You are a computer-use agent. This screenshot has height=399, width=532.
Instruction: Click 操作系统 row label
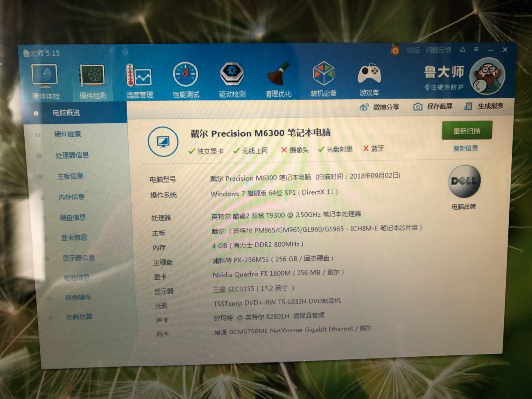click(x=164, y=195)
